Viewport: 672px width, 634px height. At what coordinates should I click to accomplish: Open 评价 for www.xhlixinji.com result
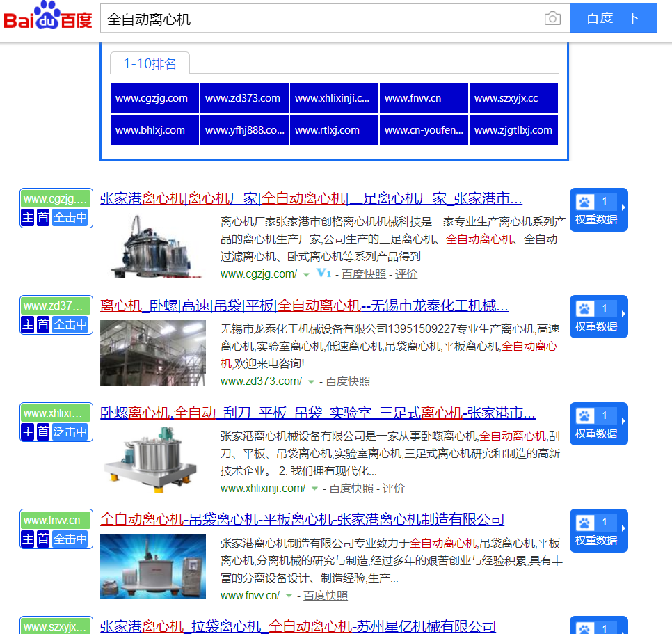pos(394,489)
